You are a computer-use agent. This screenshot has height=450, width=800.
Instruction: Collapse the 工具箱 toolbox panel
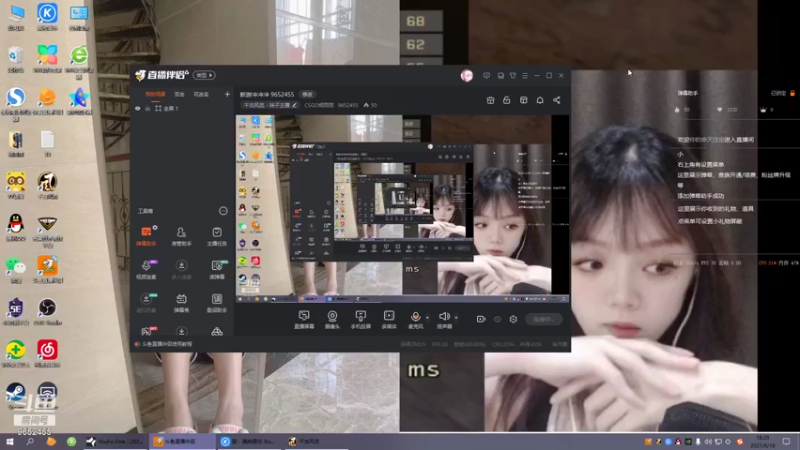click(223, 211)
